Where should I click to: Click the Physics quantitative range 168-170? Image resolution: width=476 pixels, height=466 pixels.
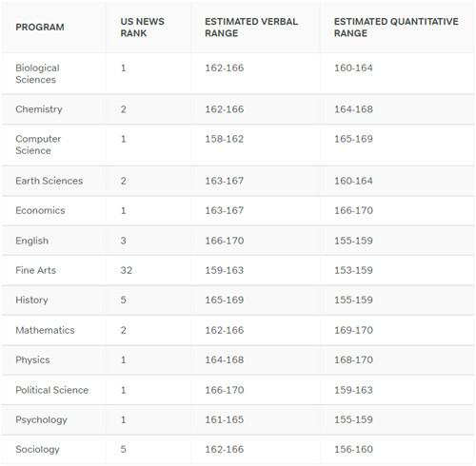pos(353,359)
